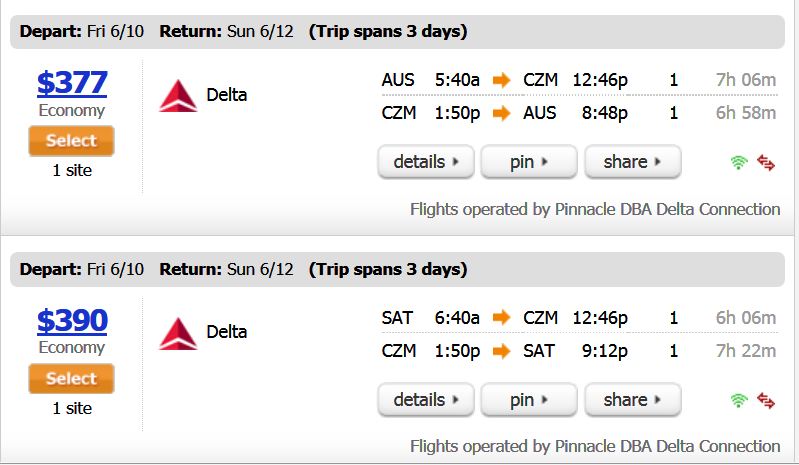Select the $390 Economy fare
Viewport: 799px width, 465px height.
click(x=71, y=378)
